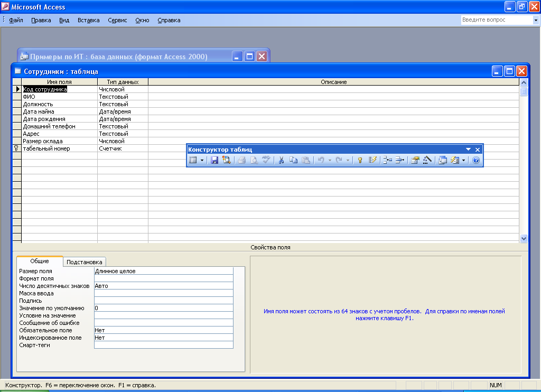Paste with the clipboard icon

click(x=306, y=160)
